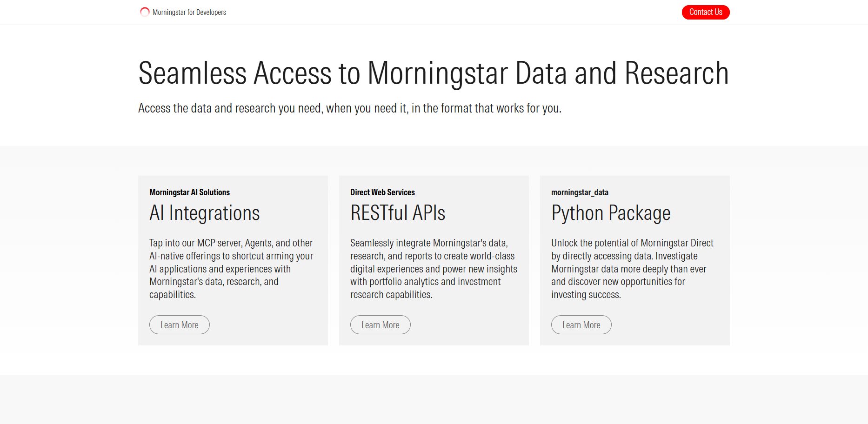868x424 pixels.
Task: Open Learn More under Python Package
Action: coord(581,325)
